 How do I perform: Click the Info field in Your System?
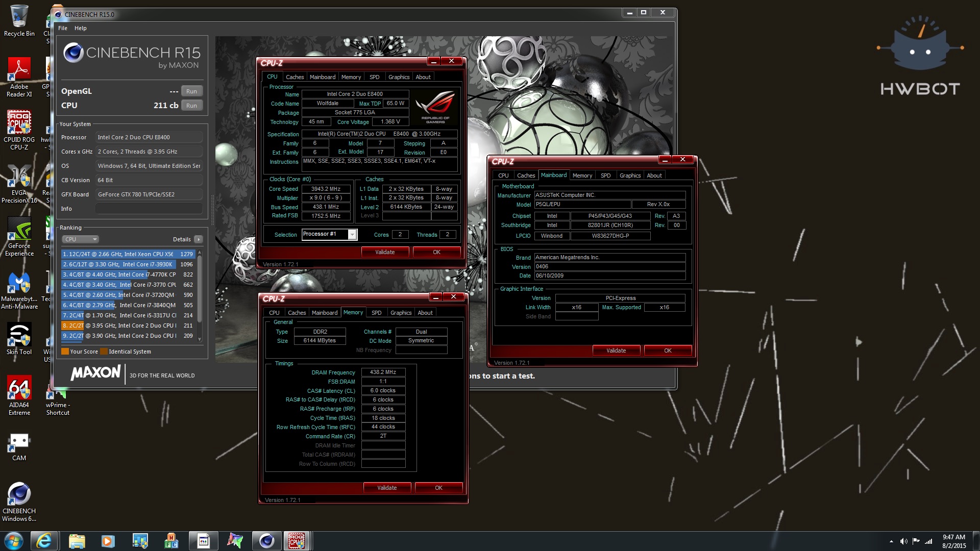(149, 209)
